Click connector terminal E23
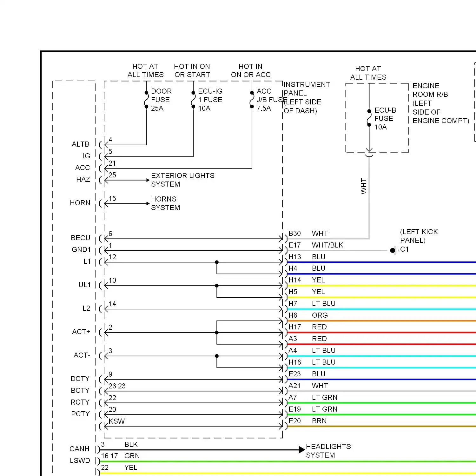Screen dimensions: 476x476 point(294,374)
